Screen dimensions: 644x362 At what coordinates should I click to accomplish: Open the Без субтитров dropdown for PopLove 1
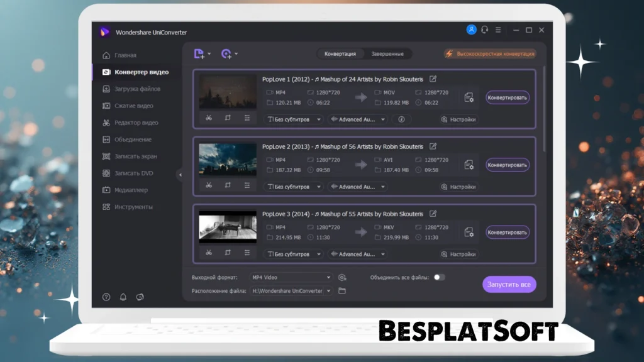294,119
